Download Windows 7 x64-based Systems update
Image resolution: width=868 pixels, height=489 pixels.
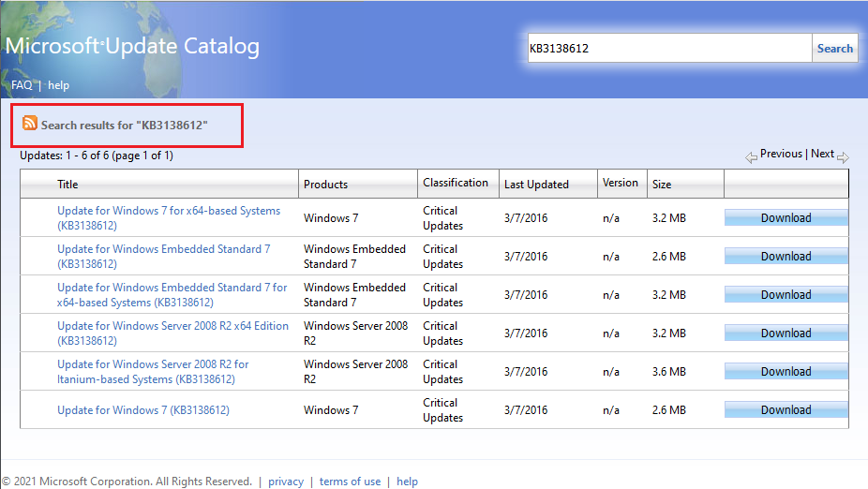point(786,218)
